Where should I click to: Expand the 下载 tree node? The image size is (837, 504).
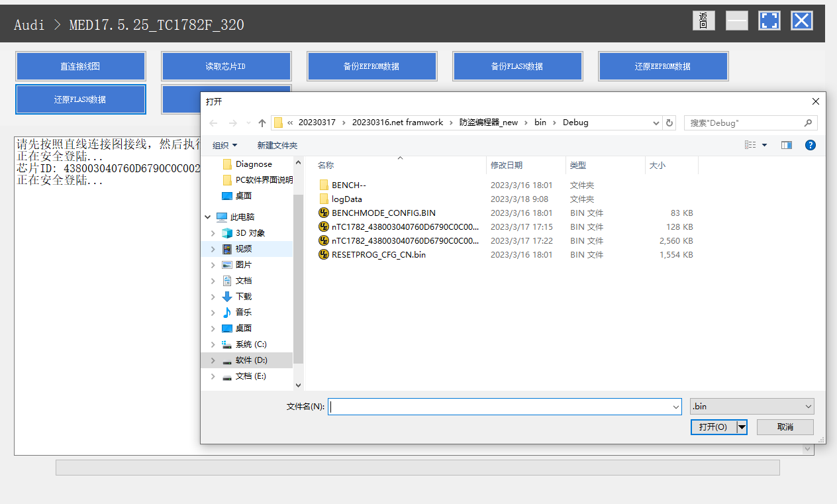point(213,297)
